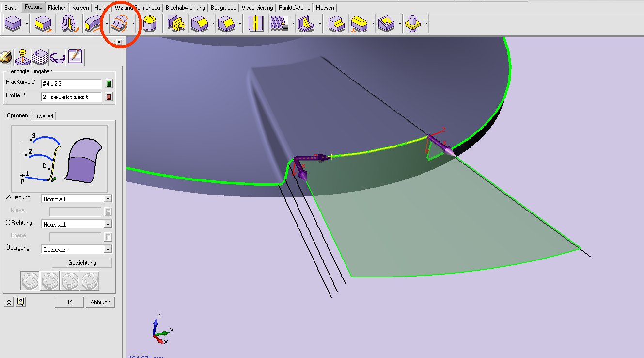Click the Profile P field '2 selektiert'

[x=72, y=97]
